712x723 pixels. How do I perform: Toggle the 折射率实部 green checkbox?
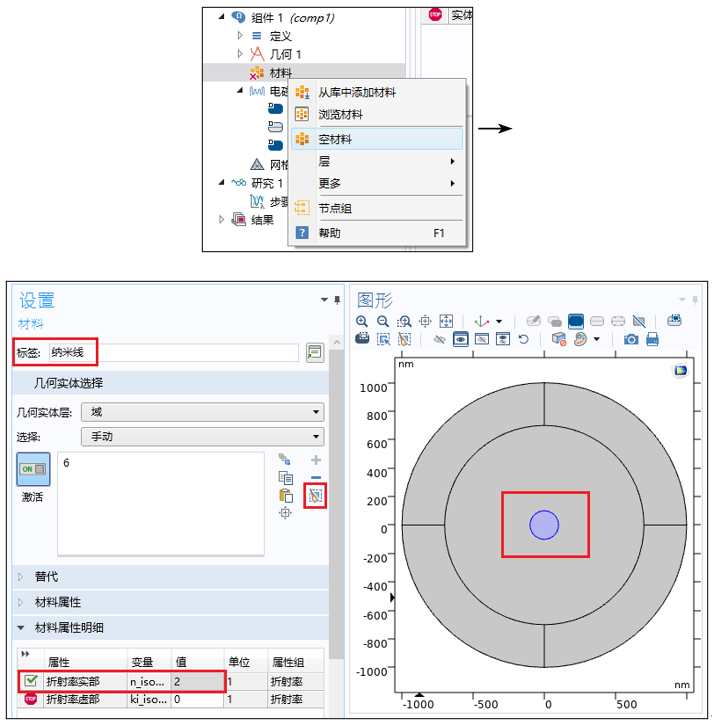click(x=30, y=681)
